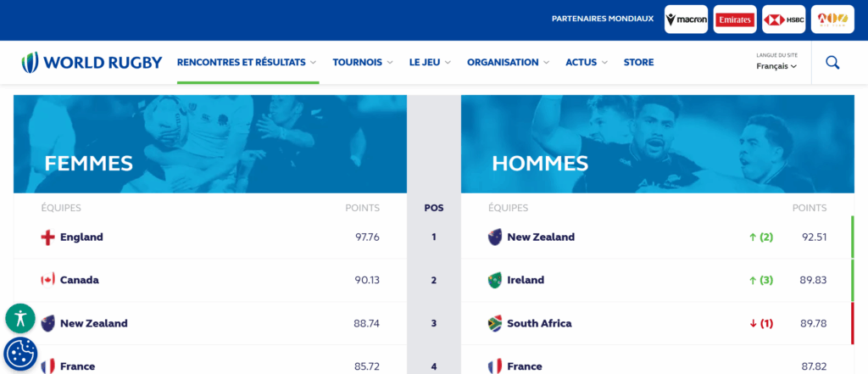Open the search magnifier icon
This screenshot has height=374, width=868.
(x=832, y=62)
